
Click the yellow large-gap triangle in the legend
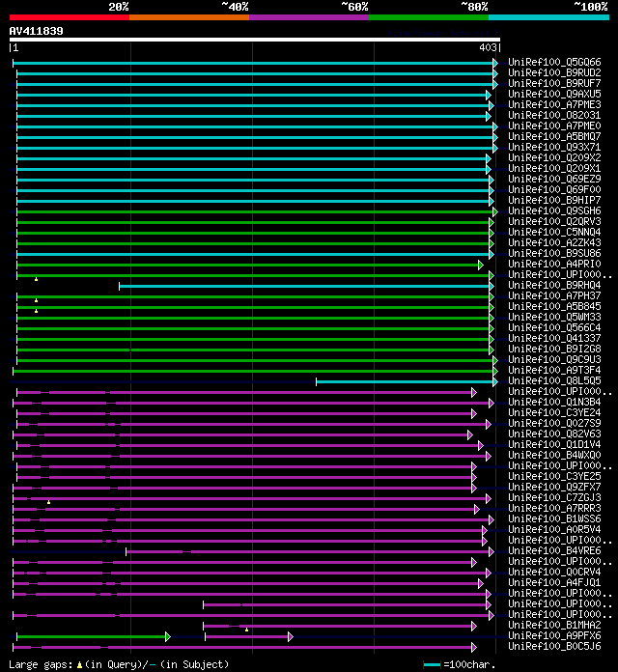tap(79, 664)
